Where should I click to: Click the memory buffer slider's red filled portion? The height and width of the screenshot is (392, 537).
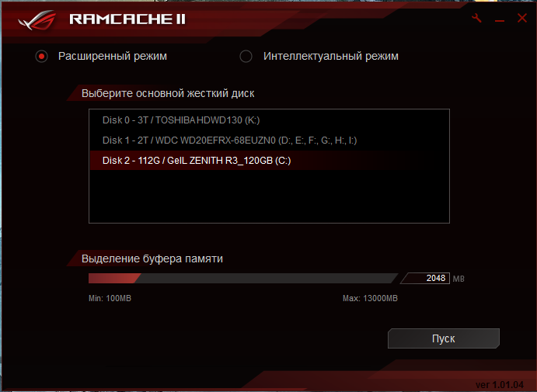pyautogui.click(x=113, y=279)
